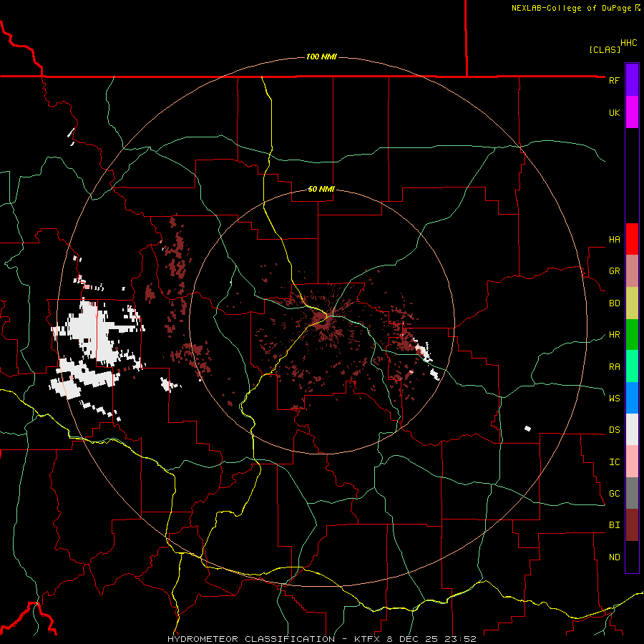Click the 'GC' legend label
644x644 pixels.
[614, 493]
